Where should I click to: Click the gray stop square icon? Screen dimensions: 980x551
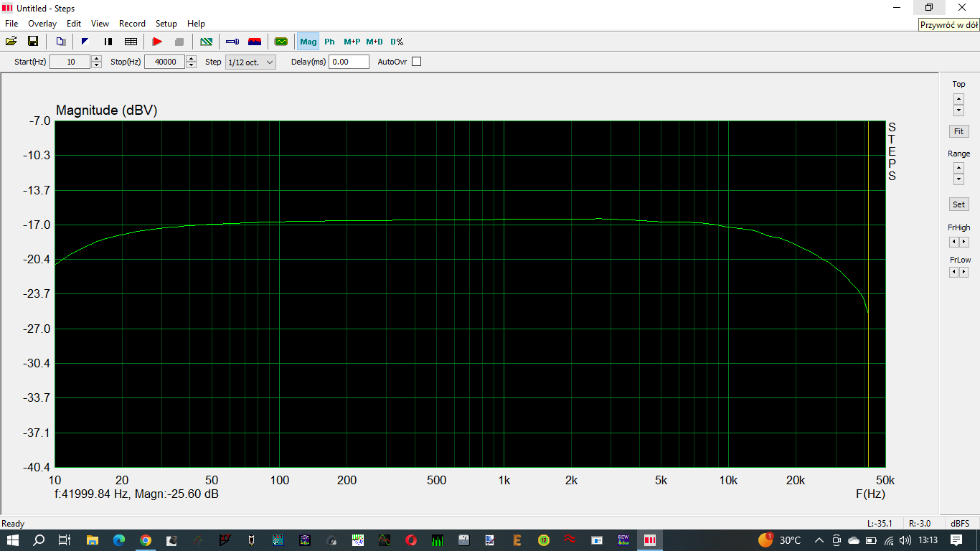pyautogui.click(x=179, y=42)
